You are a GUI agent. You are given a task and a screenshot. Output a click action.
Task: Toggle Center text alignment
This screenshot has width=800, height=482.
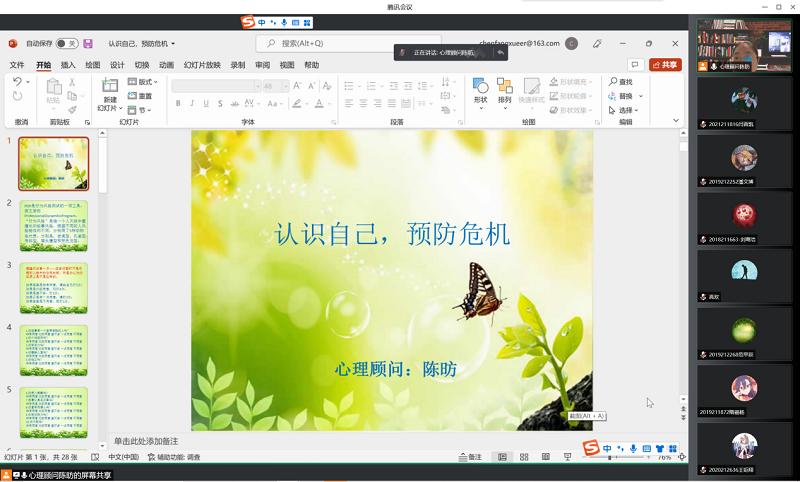pyautogui.click(x=363, y=104)
